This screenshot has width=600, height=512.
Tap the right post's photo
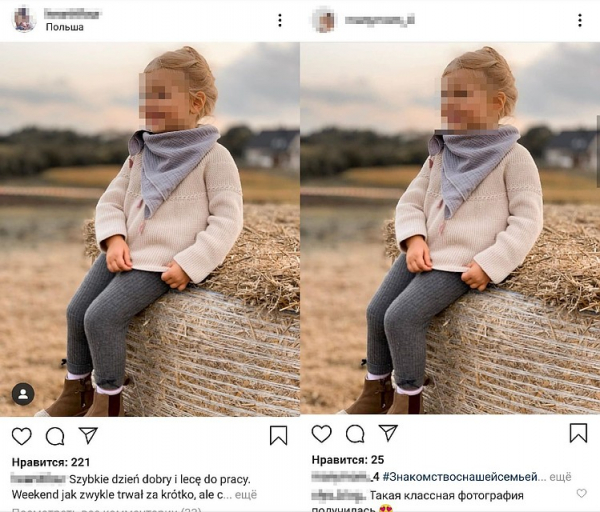[x=450, y=228]
